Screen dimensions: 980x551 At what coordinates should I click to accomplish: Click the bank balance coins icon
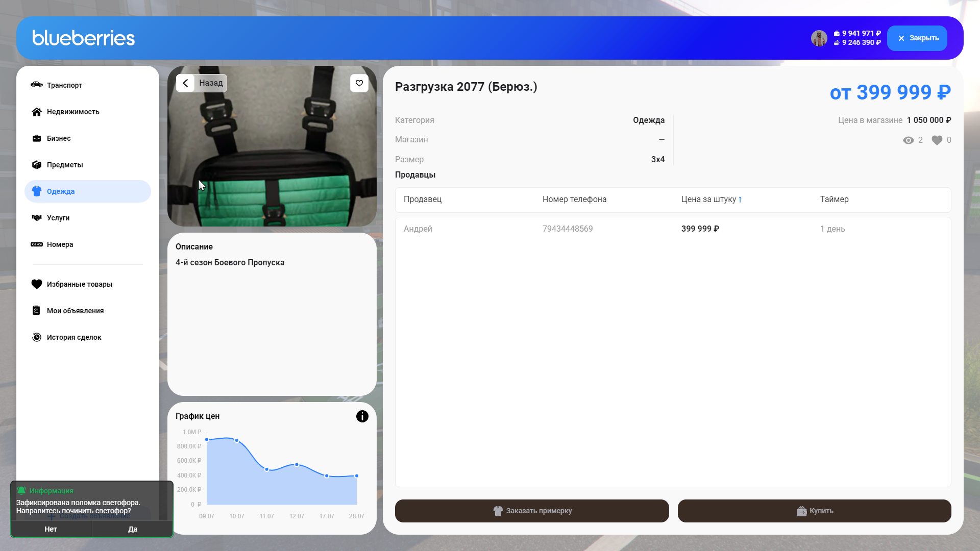837,43
